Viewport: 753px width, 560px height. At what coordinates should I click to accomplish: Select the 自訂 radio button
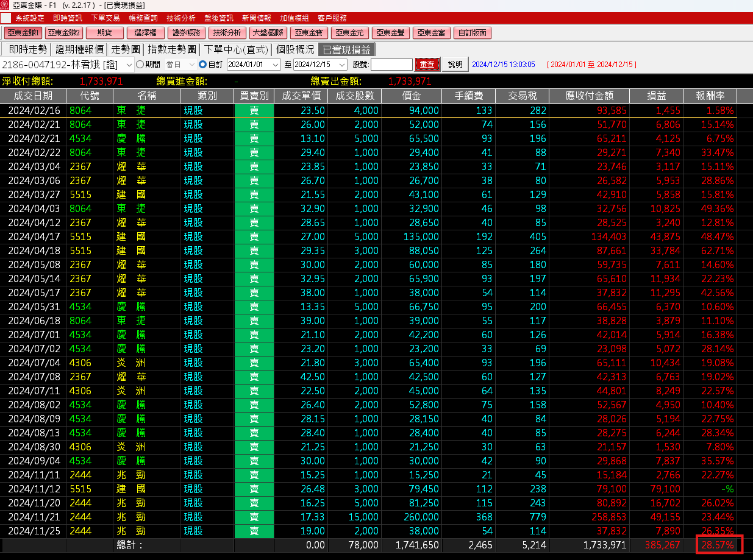202,64
